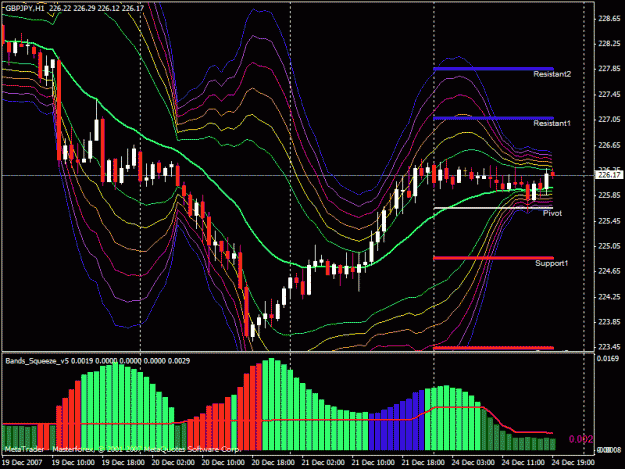Click the 223.85 price axis value
Screen dimensions: 625x469
[x=609, y=322]
